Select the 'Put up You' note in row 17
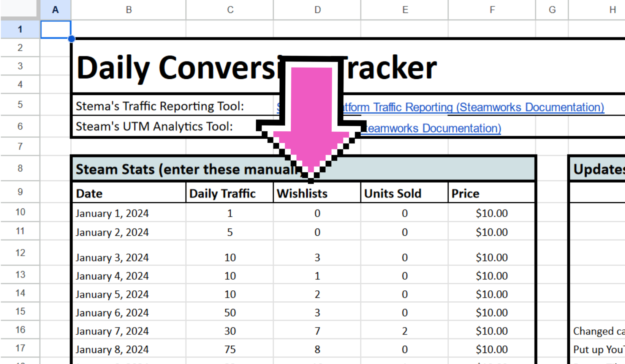This screenshot has height=364, width=625. 598,349
